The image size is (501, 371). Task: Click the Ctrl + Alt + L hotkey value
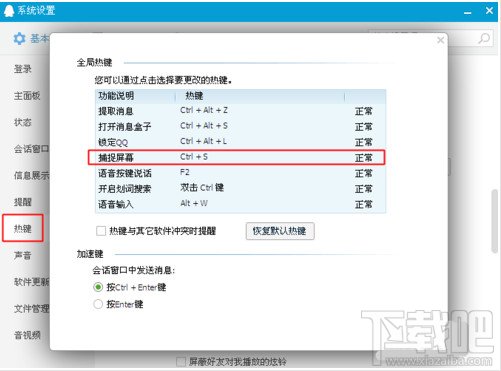point(203,141)
